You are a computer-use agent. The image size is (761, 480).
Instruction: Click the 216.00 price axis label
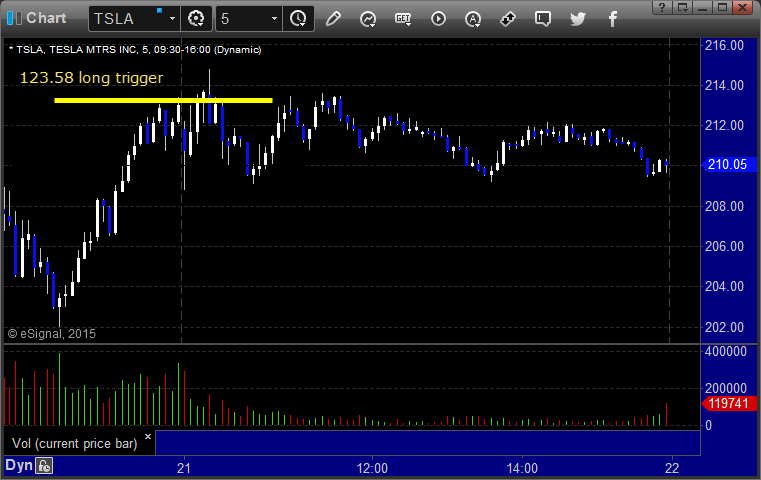pyautogui.click(x=724, y=46)
